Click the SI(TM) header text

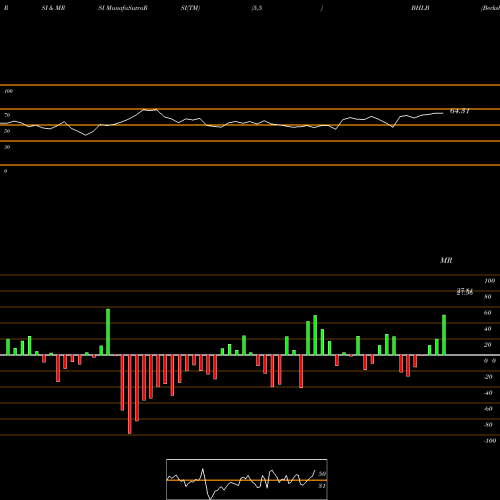point(190,8)
